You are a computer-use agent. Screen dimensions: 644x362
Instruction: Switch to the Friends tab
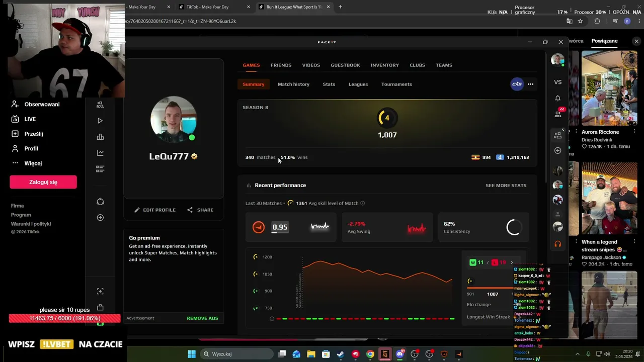[x=281, y=65]
